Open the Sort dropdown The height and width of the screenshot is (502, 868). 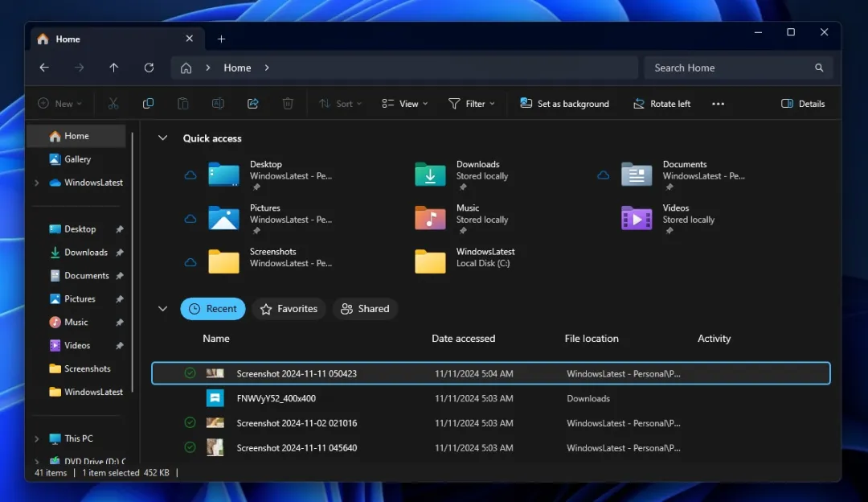click(x=340, y=103)
